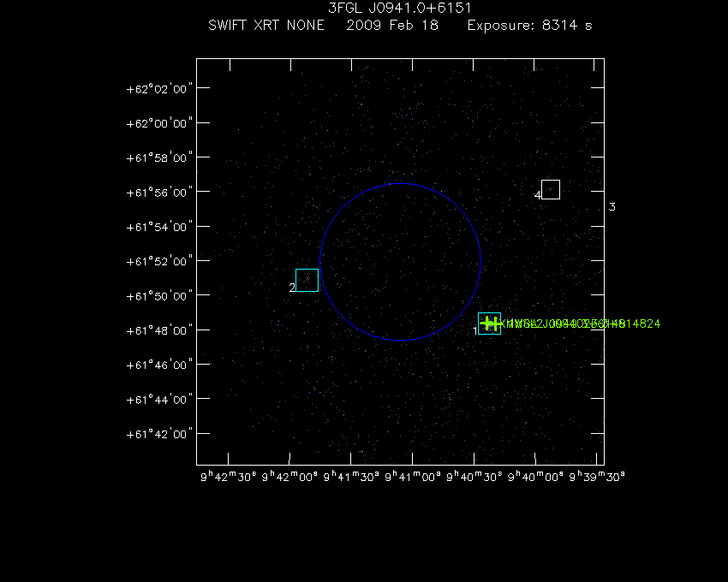Click the RA label 9h42m30s
The image size is (728, 582).
coord(228,477)
